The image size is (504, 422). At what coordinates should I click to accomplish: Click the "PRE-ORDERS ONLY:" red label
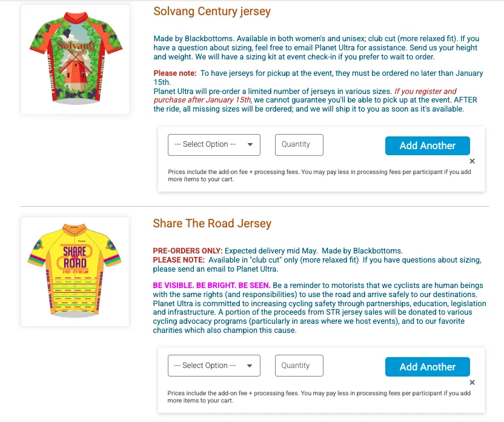[x=188, y=251]
